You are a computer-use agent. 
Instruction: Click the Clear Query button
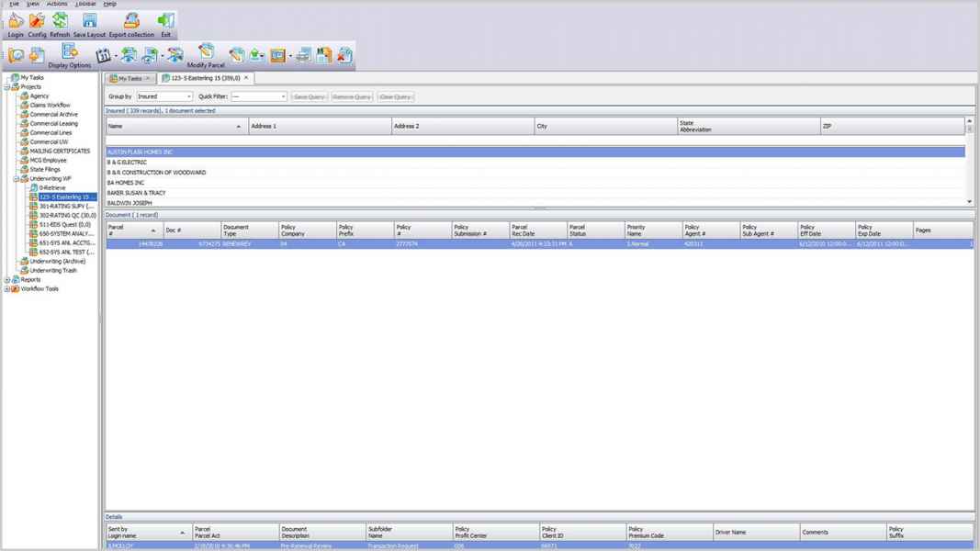coord(395,96)
